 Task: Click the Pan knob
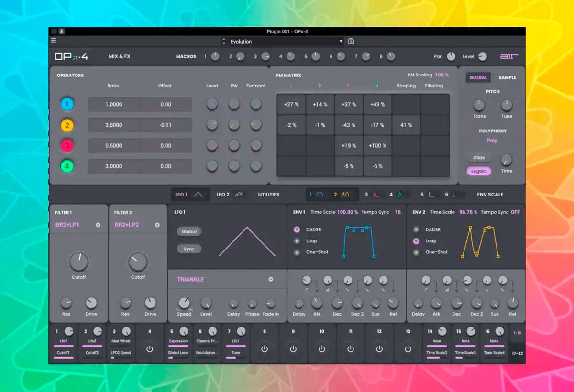pos(451,56)
